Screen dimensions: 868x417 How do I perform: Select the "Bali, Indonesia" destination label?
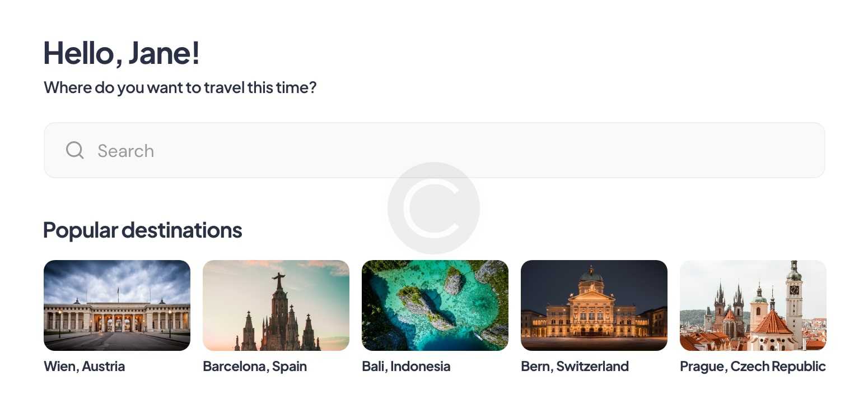click(x=406, y=367)
